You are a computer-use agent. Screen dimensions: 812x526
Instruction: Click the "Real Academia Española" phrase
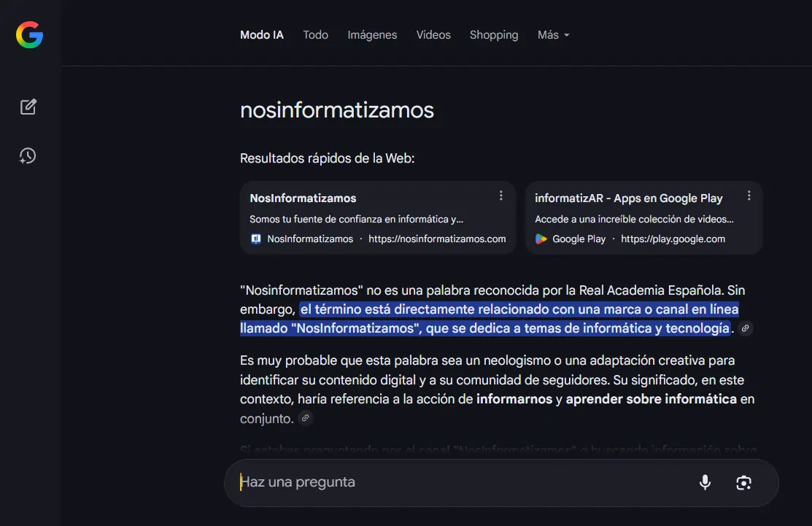tap(651, 290)
